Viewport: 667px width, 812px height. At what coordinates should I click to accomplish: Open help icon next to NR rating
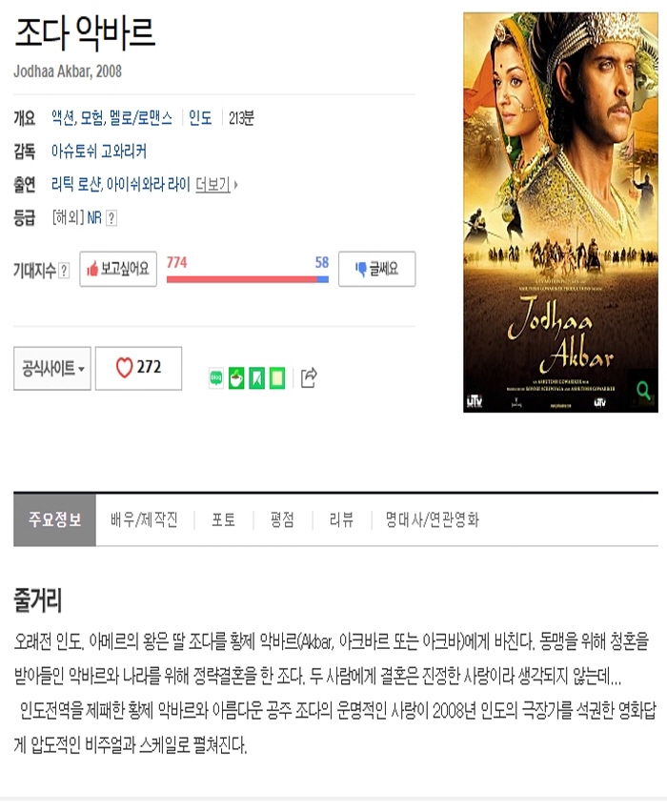(111, 218)
